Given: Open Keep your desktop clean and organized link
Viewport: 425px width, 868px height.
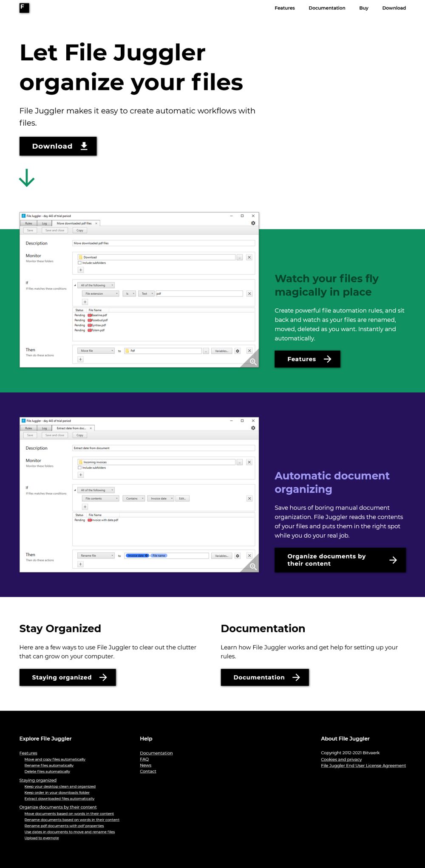Looking at the screenshot, I should click(x=60, y=786).
